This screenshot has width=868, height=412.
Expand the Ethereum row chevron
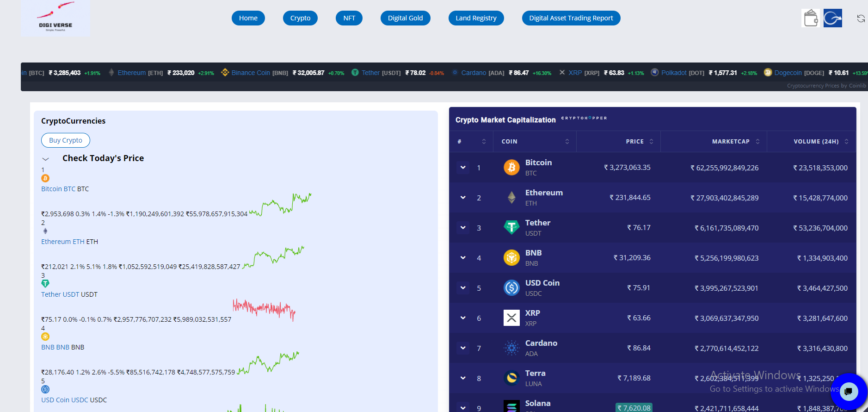point(463,197)
